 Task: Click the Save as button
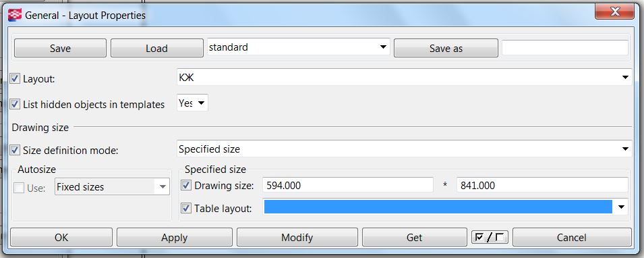(446, 48)
